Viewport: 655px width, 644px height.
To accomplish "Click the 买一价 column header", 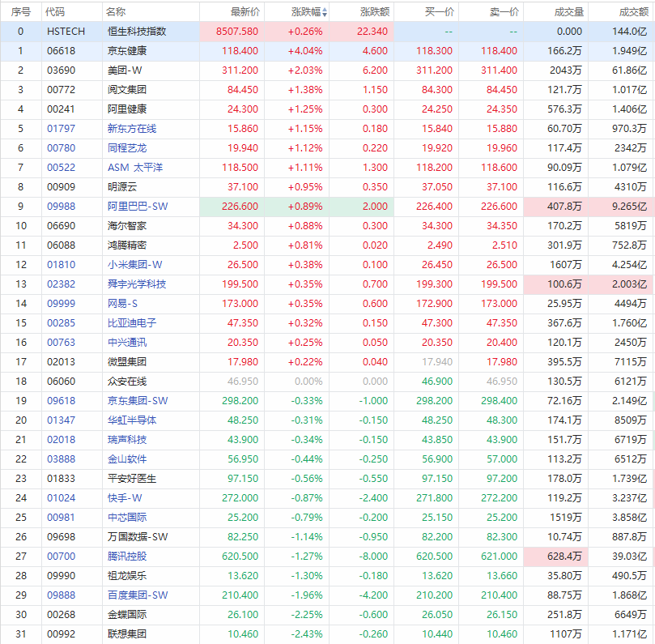I will pos(440,12).
